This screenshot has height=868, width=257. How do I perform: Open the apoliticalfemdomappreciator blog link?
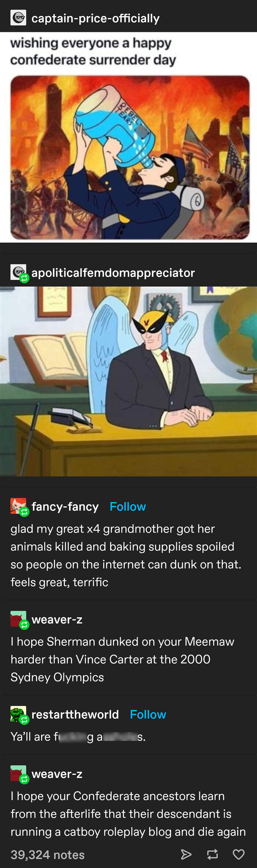point(113,273)
